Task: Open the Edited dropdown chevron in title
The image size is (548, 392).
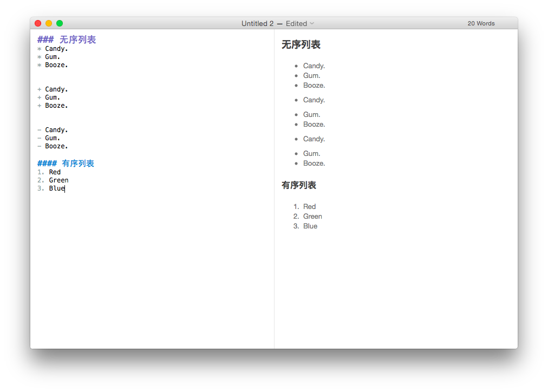Action: tap(312, 23)
